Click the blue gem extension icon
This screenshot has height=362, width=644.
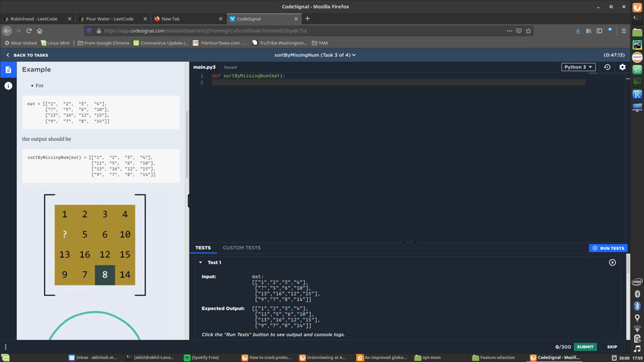610,30
